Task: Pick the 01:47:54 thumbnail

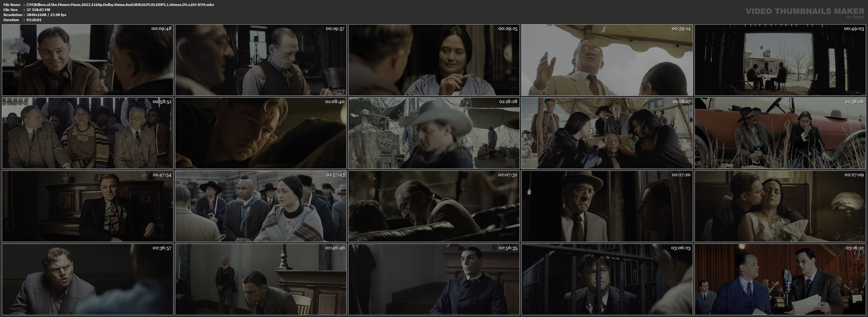Action: tap(88, 206)
